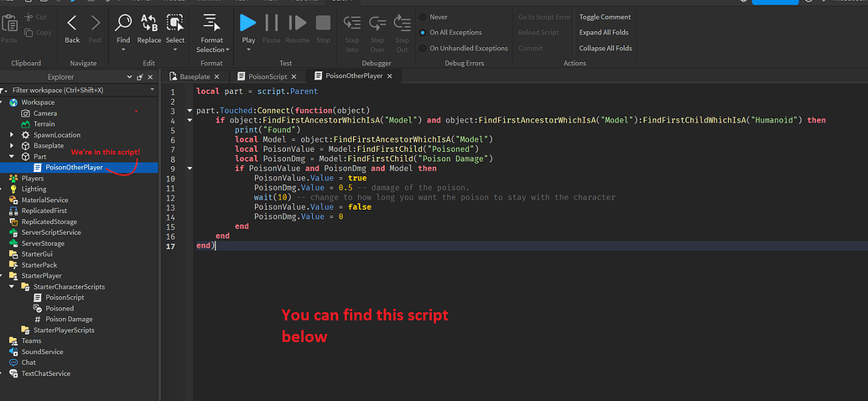Click the Step Over debugger icon

pos(377,23)
